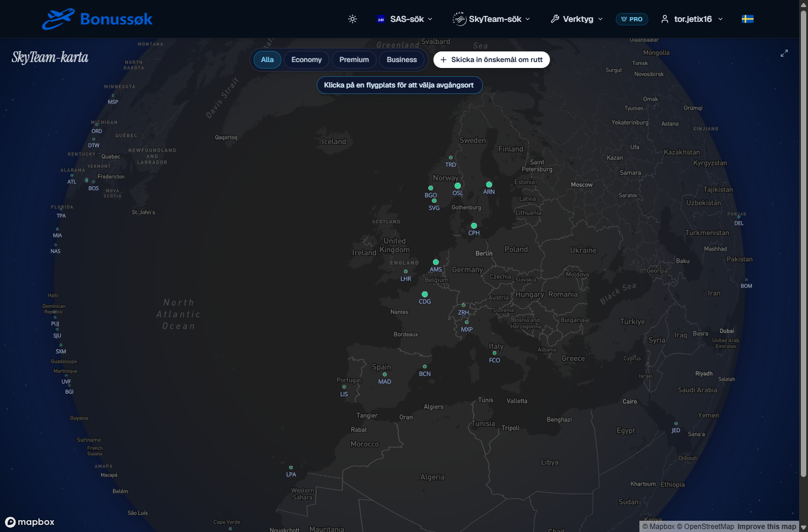The width and height of the screenshot is (808, 532).
Task: Select the BOS airport marker
Action: pyautogui.click(x=93, y=182)
